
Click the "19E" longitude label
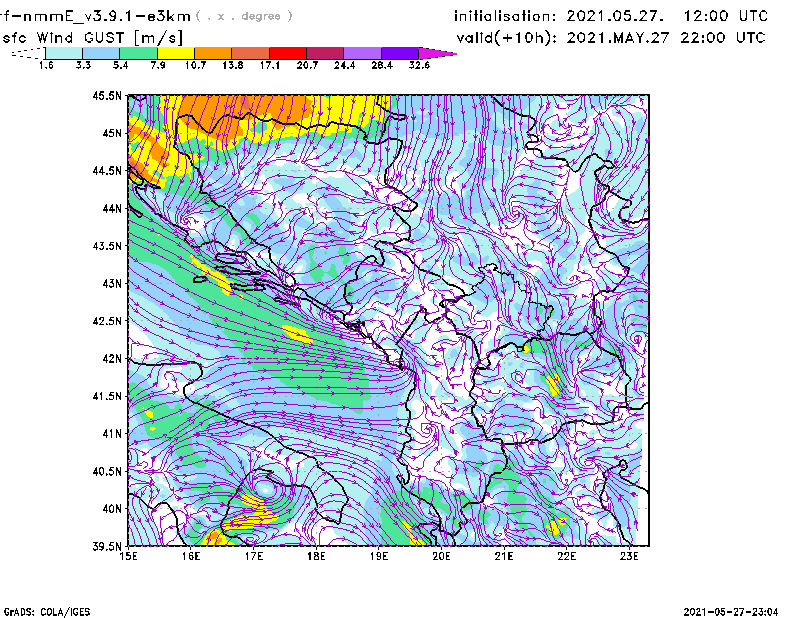click(x=379, y=556)
